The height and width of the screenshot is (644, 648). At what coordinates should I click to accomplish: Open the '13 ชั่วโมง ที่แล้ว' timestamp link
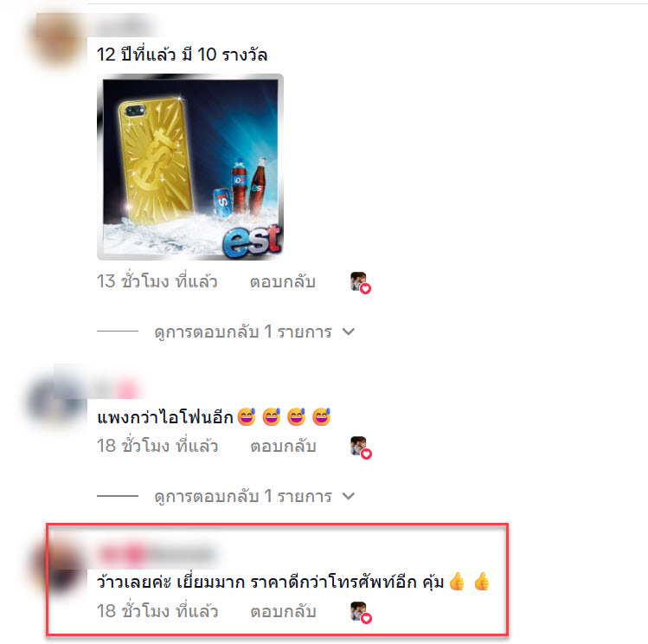[157, 281]
